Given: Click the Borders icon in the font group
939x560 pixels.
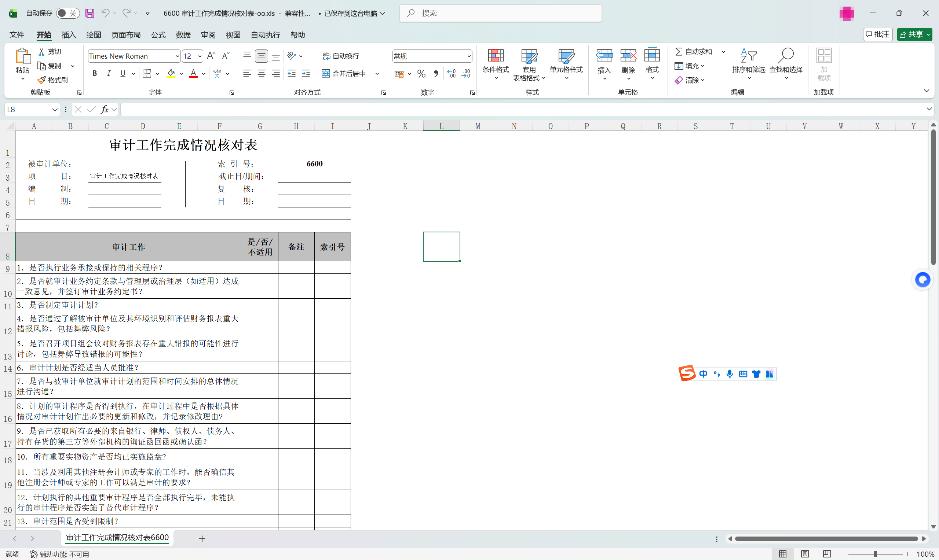Looking at the screenshot, I should coord(147,74).
